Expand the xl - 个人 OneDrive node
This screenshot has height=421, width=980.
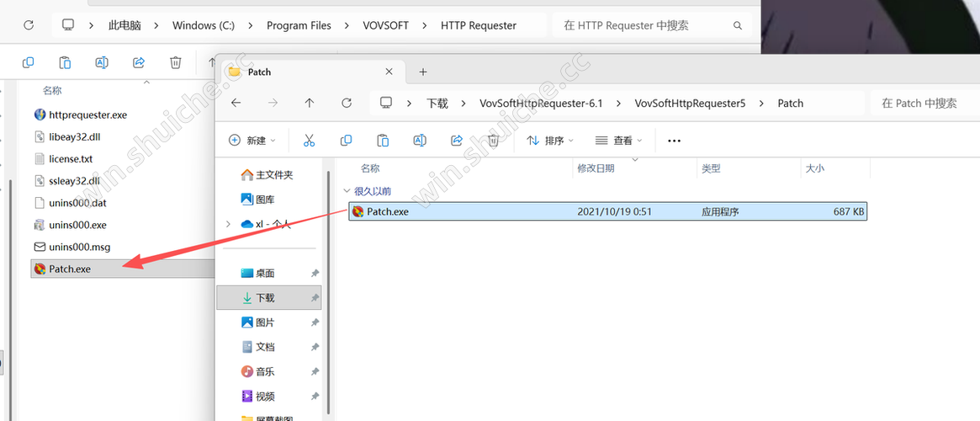228,224
